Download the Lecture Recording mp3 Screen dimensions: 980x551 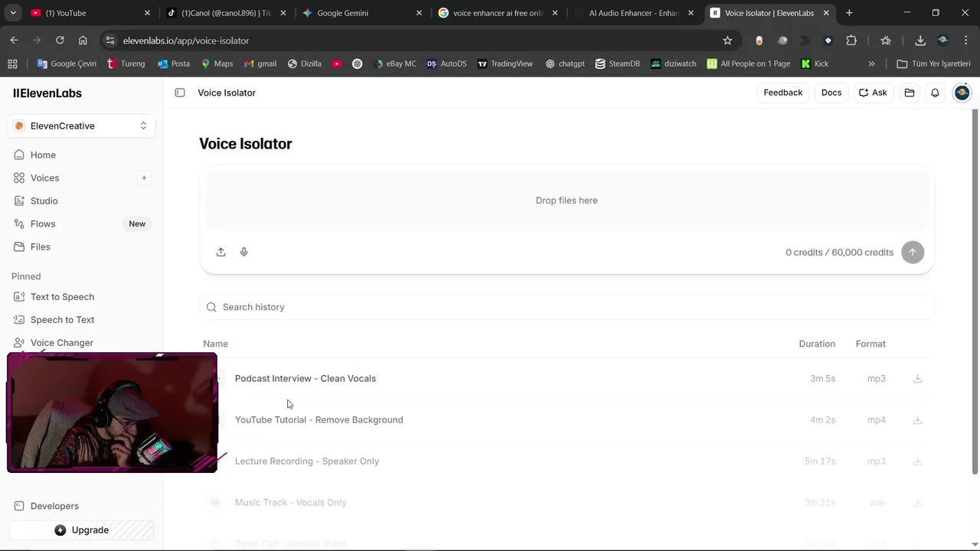[x=917, y=461]
